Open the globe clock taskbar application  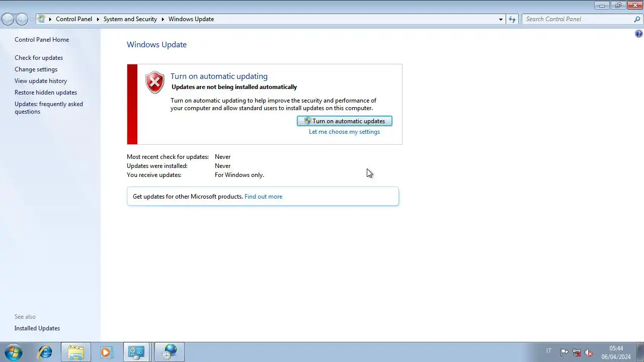[170, 352]
